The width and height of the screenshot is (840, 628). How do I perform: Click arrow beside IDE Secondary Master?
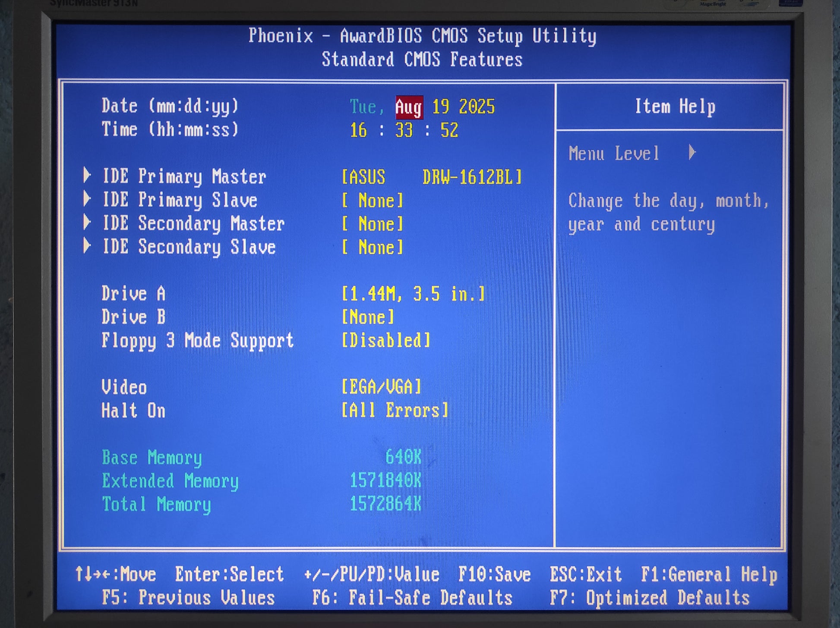87,222
